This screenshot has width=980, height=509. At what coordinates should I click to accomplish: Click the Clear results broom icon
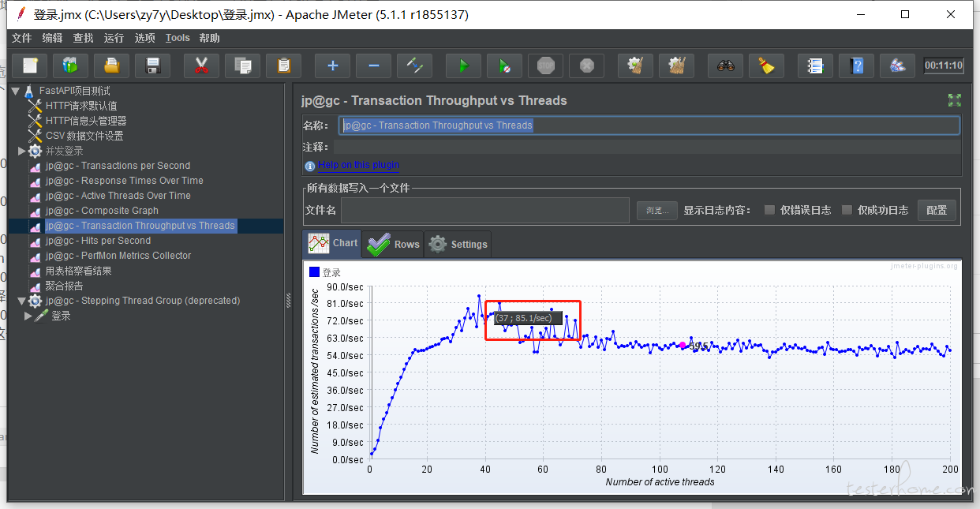[636, 65]
